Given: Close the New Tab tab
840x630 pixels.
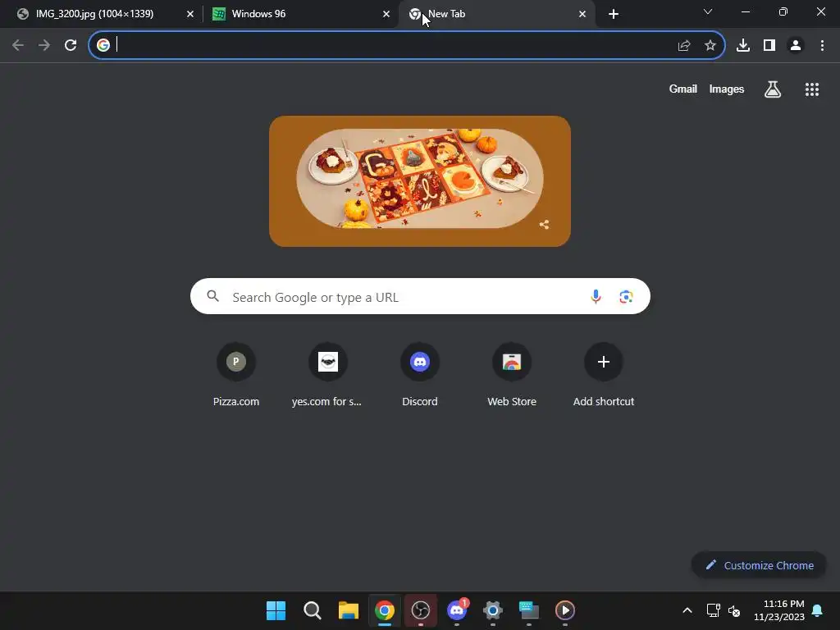Looking at the screenshot, I should [x=582, y=14].
